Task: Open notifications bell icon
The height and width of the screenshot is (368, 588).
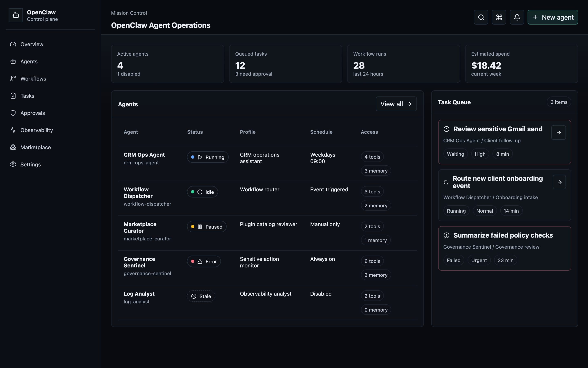Action: [517, 17]
